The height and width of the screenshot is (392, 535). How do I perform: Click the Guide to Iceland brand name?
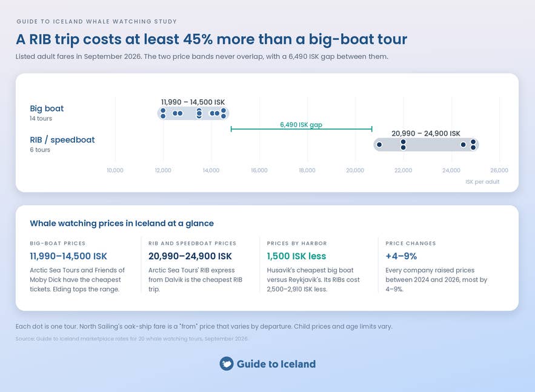[276, 364]
